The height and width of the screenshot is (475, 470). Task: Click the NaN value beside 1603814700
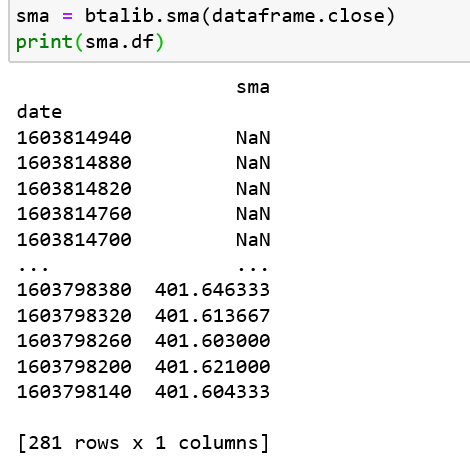pyautogui.click(x=253, y=240)
